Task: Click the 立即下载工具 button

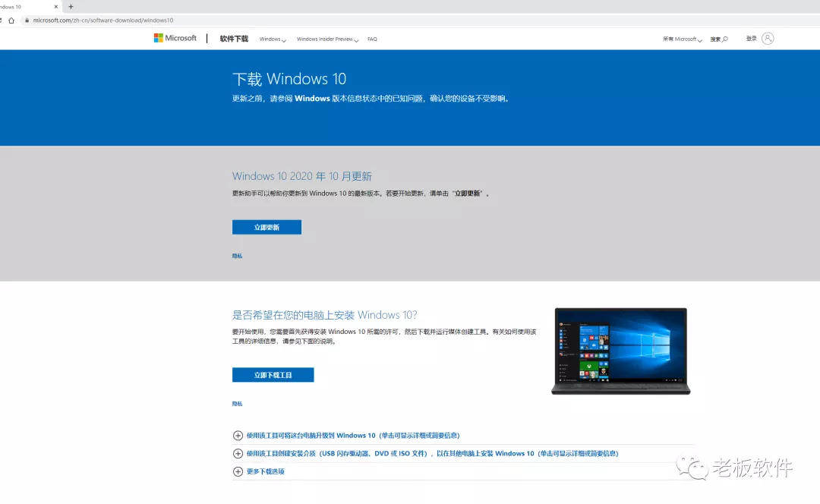Action: 273,374
